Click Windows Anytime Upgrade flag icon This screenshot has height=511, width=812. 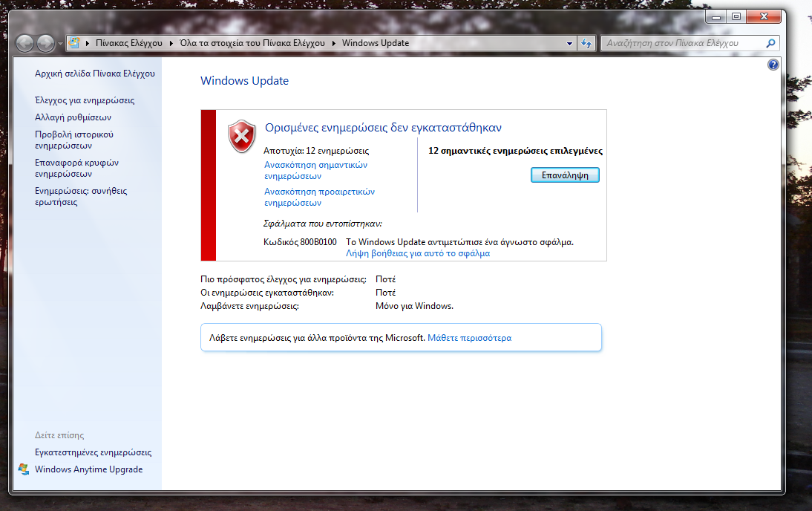pos(23,469)
